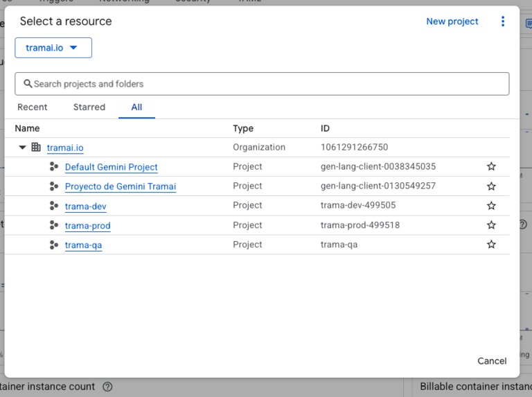Viewport: 532px width, 397px height.
Task: Star the Default Gemini Project row
Action: click(x=491, y=166)
